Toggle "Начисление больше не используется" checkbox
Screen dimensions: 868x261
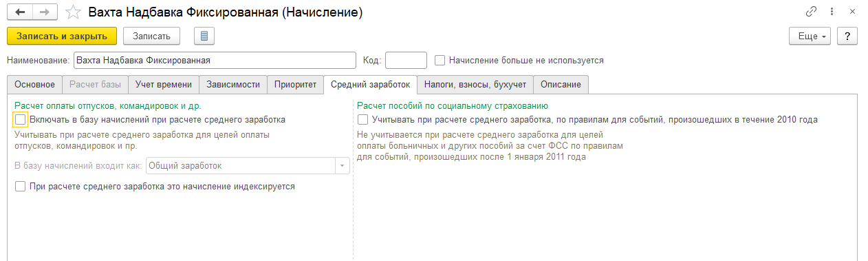tap(440, 61)
